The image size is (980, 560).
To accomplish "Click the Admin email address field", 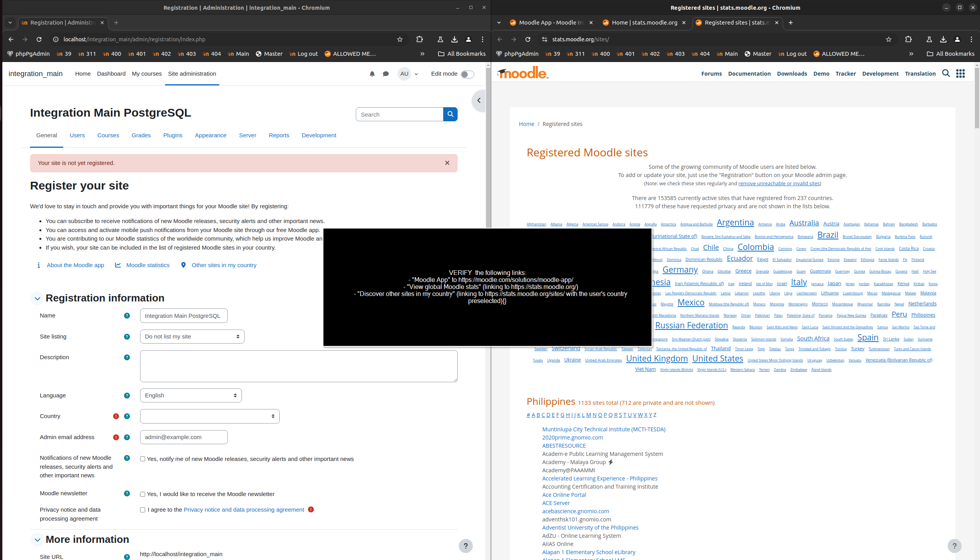I will pyautogui.click(x=184, y=437).
